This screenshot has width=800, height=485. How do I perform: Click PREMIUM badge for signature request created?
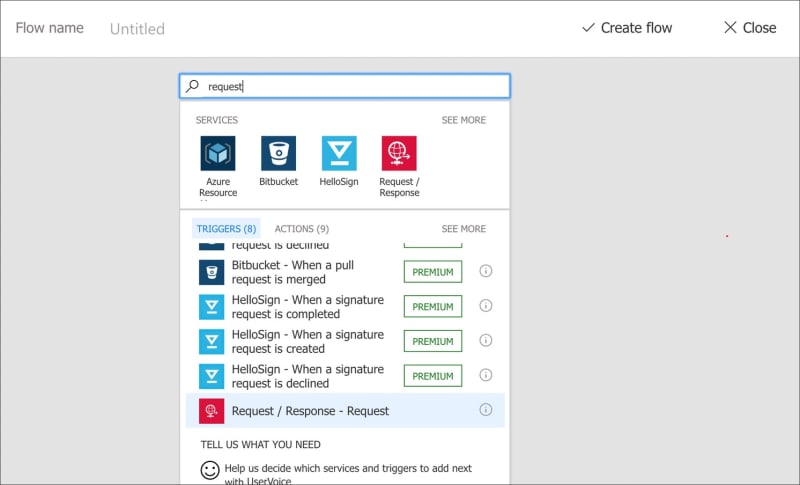tap(433, 341)
